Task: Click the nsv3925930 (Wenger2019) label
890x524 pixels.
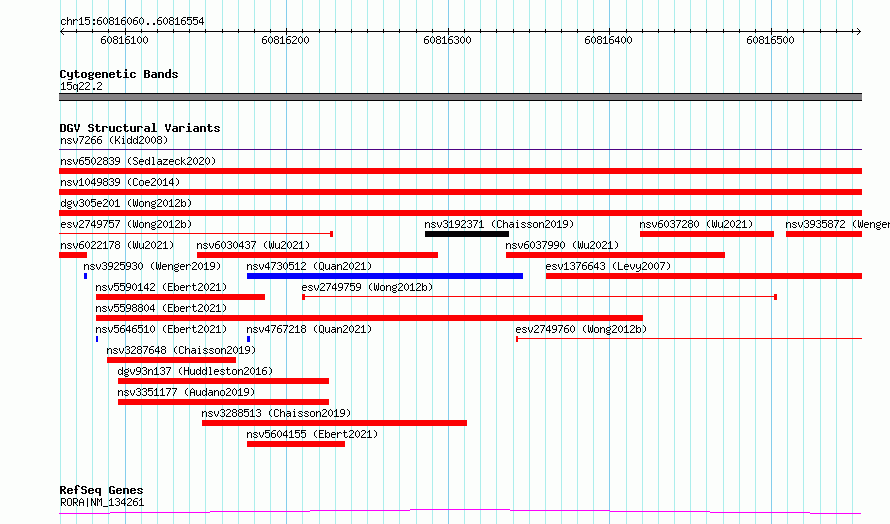Action: 152,266
